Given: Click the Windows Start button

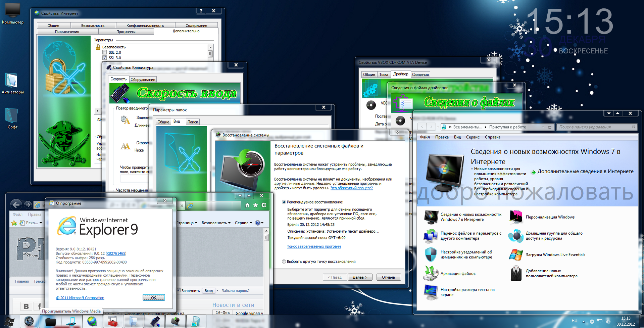Looking at the screenshot, I should click(9, 322).
